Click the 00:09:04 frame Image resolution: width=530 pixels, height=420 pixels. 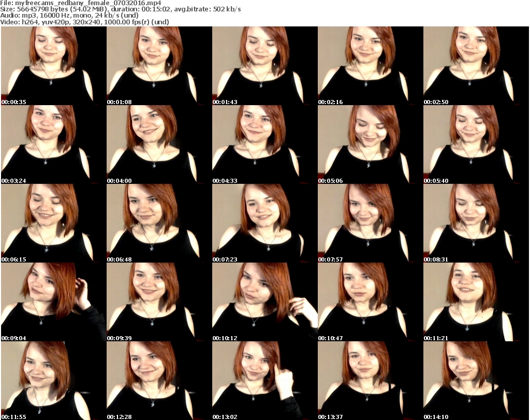[53, 302]
